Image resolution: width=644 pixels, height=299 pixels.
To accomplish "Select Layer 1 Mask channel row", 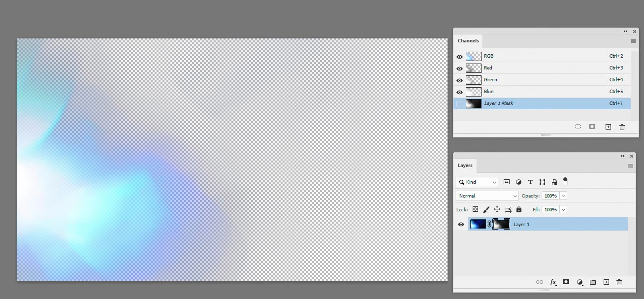I will point(542,103).
